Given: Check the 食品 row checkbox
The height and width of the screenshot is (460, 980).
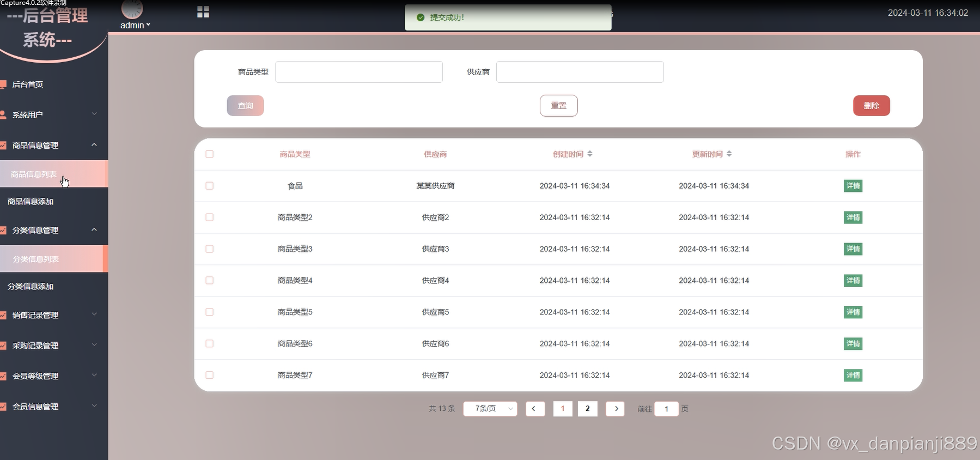Looking at the screenshot, I should click(x=209, y=186).
